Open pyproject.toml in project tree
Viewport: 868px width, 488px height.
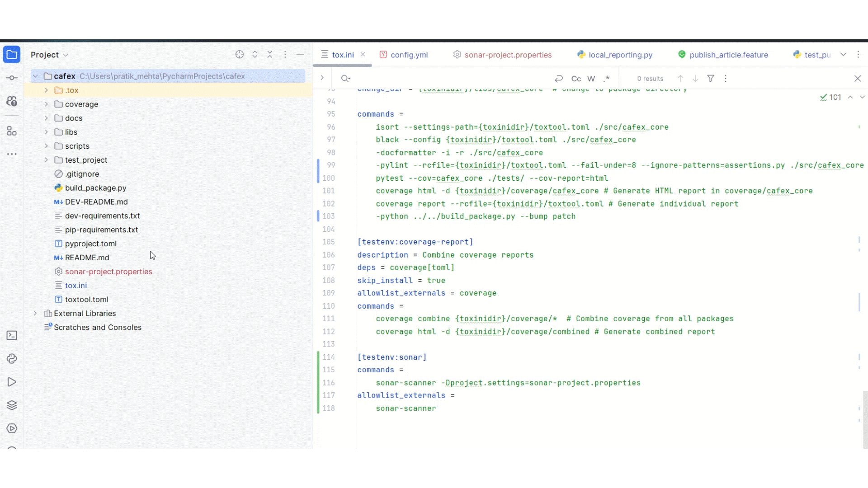(90, 244)
